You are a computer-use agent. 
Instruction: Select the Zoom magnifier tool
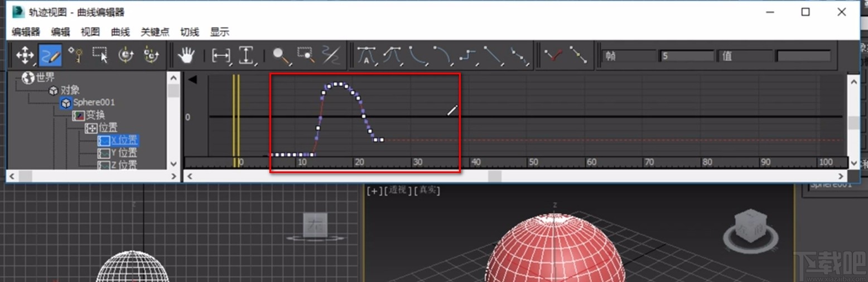tap(281, 55)
